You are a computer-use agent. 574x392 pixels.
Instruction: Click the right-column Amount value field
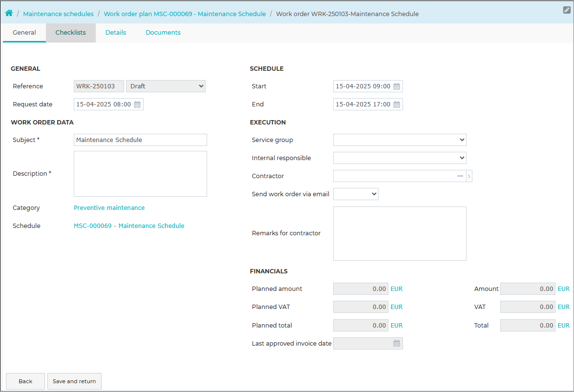(528, 289)
